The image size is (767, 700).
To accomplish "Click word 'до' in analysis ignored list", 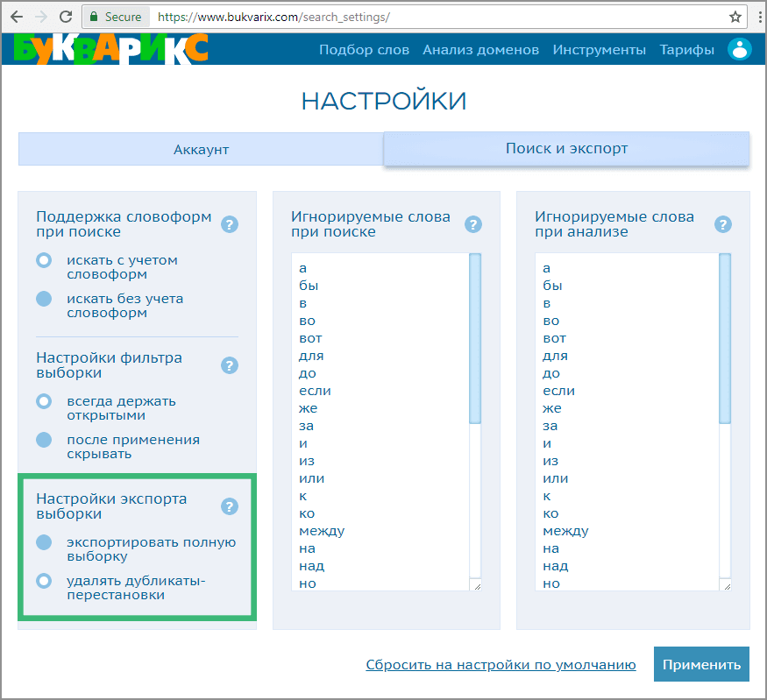I will (551, 373).
